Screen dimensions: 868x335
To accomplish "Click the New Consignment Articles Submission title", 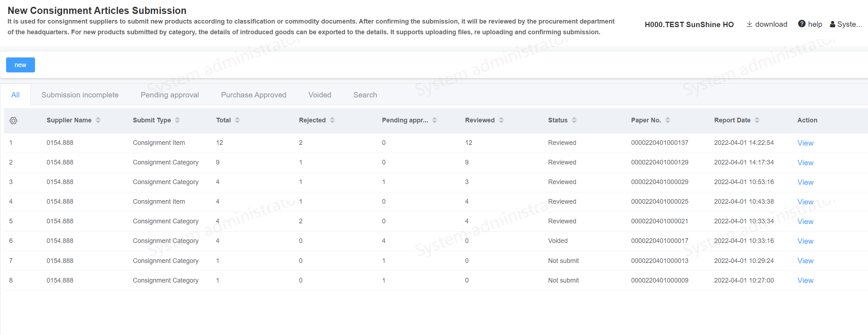I will tap(97, 11).
